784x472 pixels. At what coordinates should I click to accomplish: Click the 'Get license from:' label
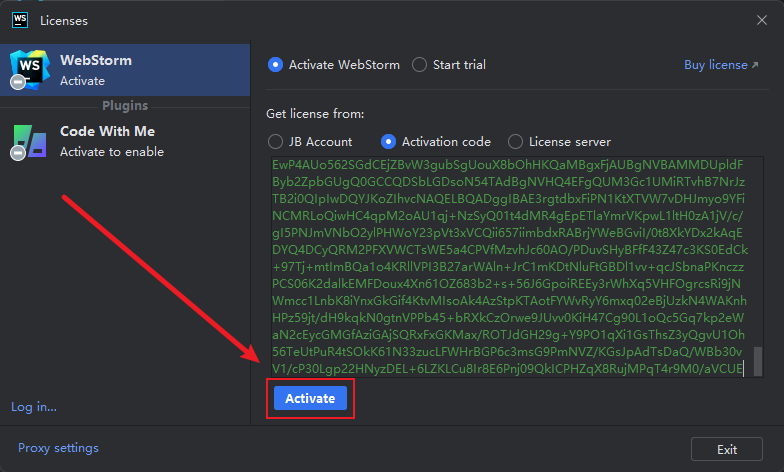coord(315,114)
